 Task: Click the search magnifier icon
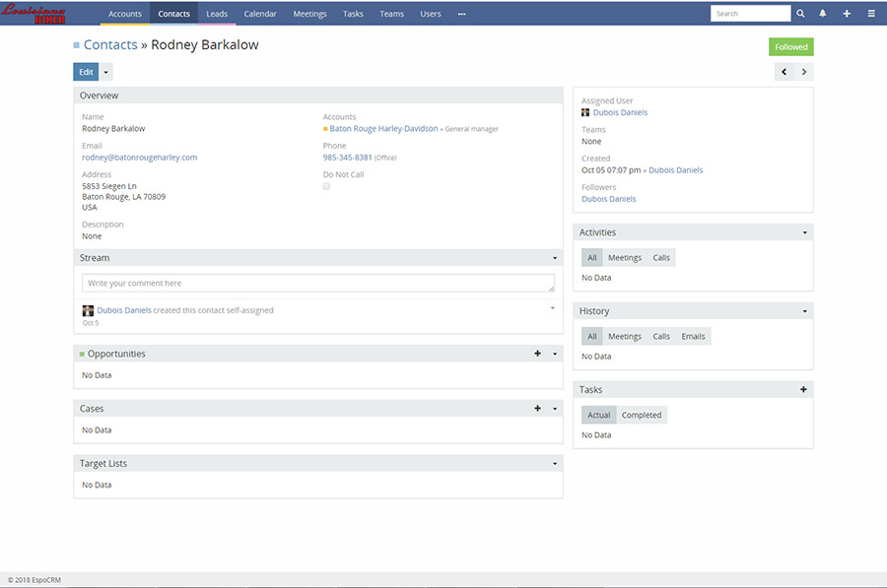(800, 14)
